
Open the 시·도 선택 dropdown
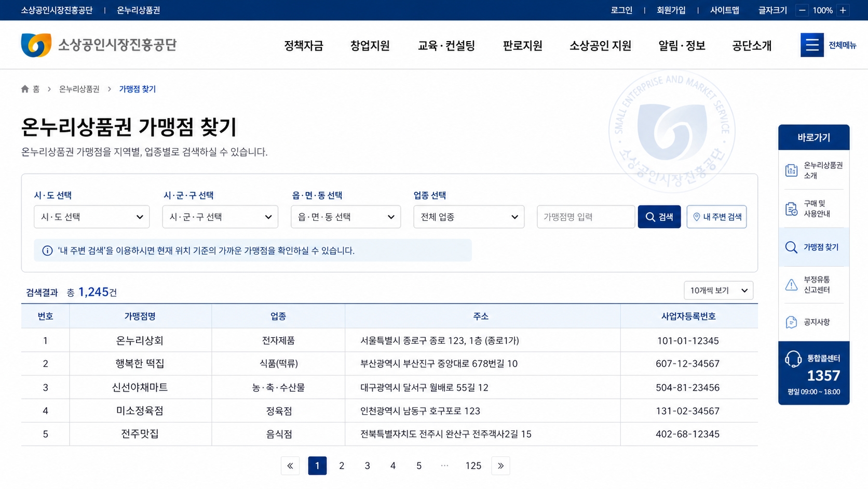tap(91, 217)
